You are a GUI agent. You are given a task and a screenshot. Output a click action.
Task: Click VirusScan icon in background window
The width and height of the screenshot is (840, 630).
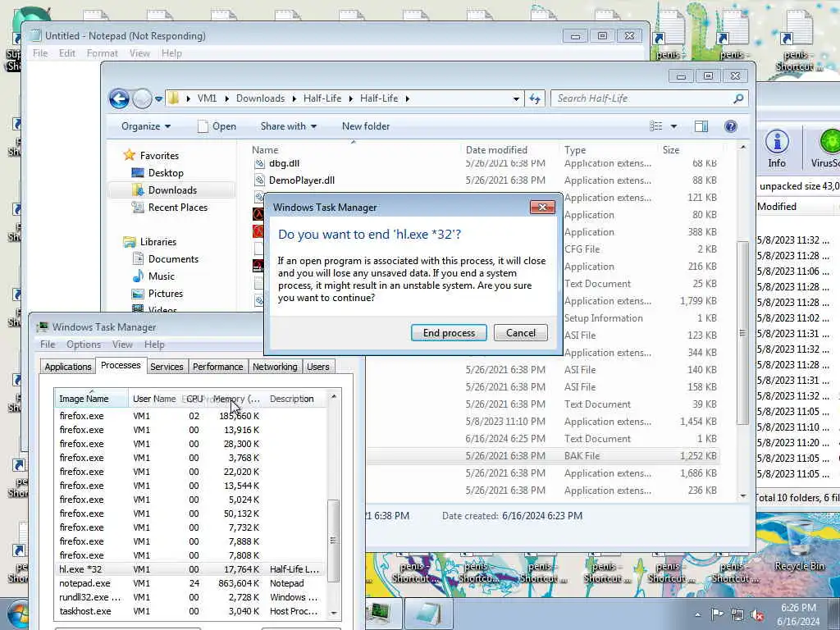point(829,149)
